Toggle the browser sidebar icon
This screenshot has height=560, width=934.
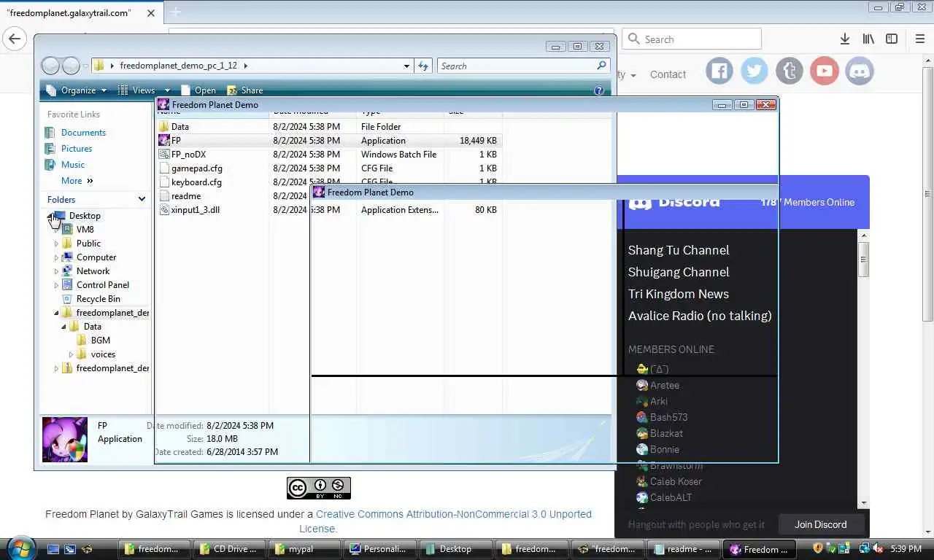click(892, 39)
